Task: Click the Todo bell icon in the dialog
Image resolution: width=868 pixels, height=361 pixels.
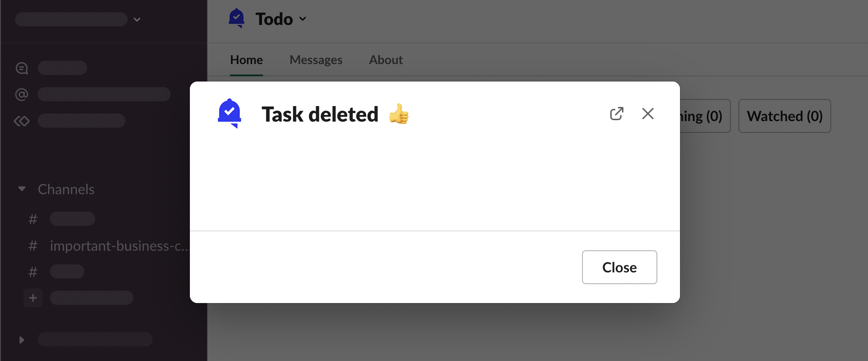Action: coord(229,114)
